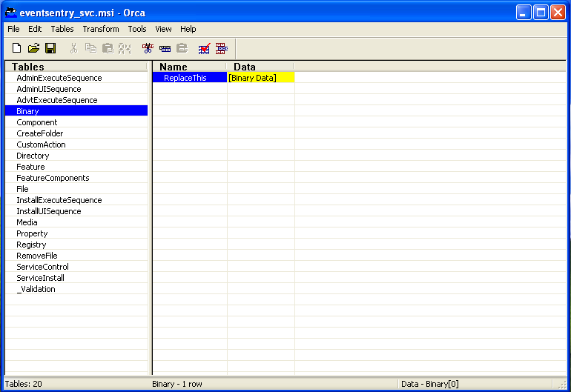Click the ReplaceThis name cell
The image size is (571, 392).
click(190, 78)
